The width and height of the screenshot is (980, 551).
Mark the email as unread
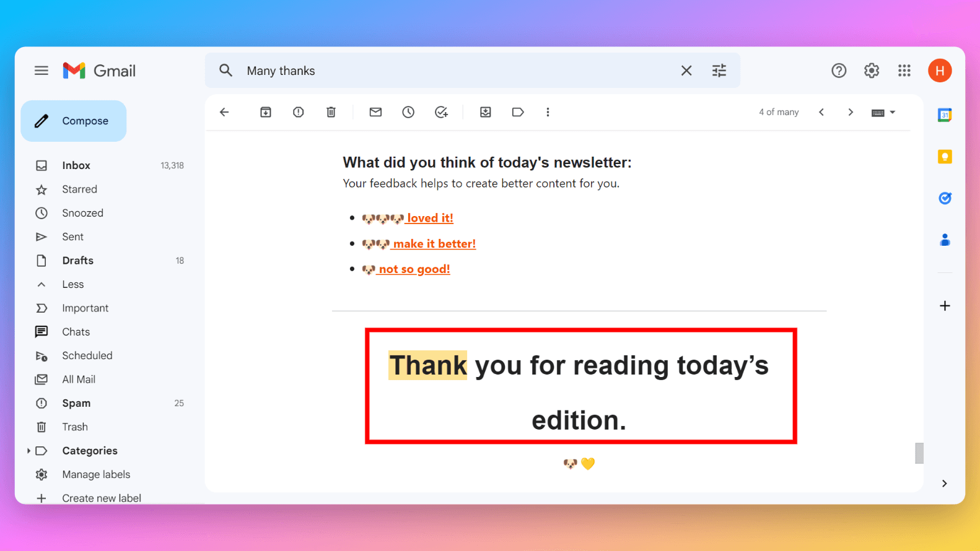pyautogui.click(x=375, y=112)
